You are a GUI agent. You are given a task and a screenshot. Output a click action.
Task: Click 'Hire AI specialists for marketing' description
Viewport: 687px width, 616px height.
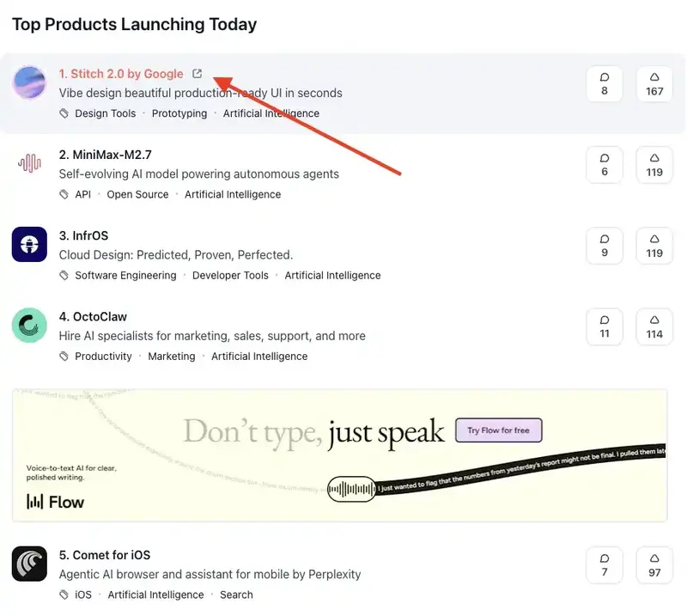coord(212,336)
